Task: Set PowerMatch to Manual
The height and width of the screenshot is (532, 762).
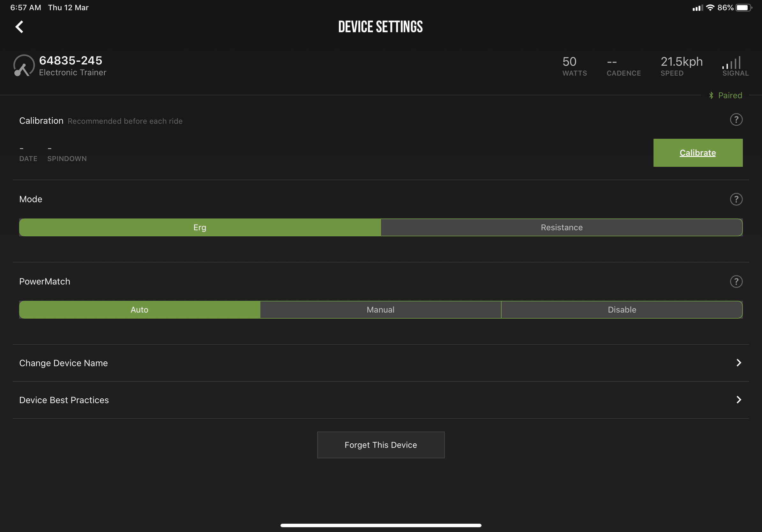Action: point(380,310)
